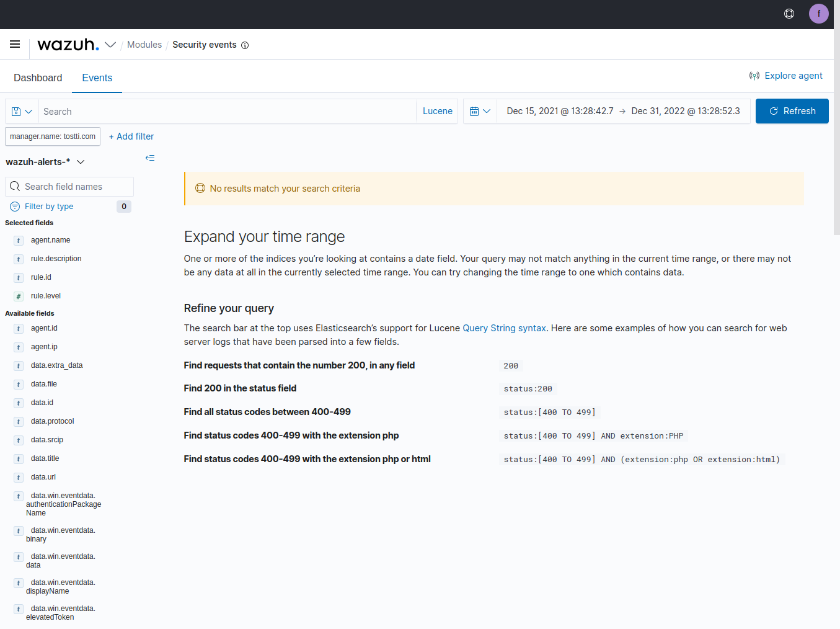Screen dimensions: 840x629
Task: Open the saved query chevron dropdown
Action: tap(28, 111)
